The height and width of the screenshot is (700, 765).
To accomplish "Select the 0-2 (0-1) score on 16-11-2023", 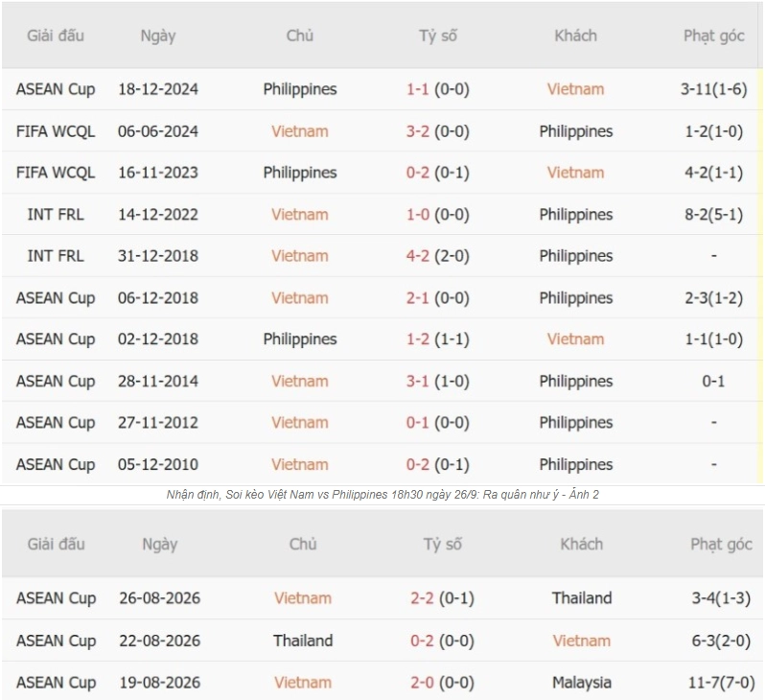I will pos(438,173).
